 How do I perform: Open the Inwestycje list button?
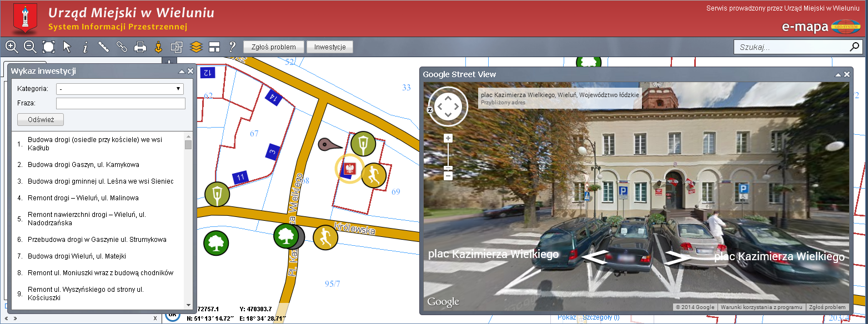coord(330,47)
